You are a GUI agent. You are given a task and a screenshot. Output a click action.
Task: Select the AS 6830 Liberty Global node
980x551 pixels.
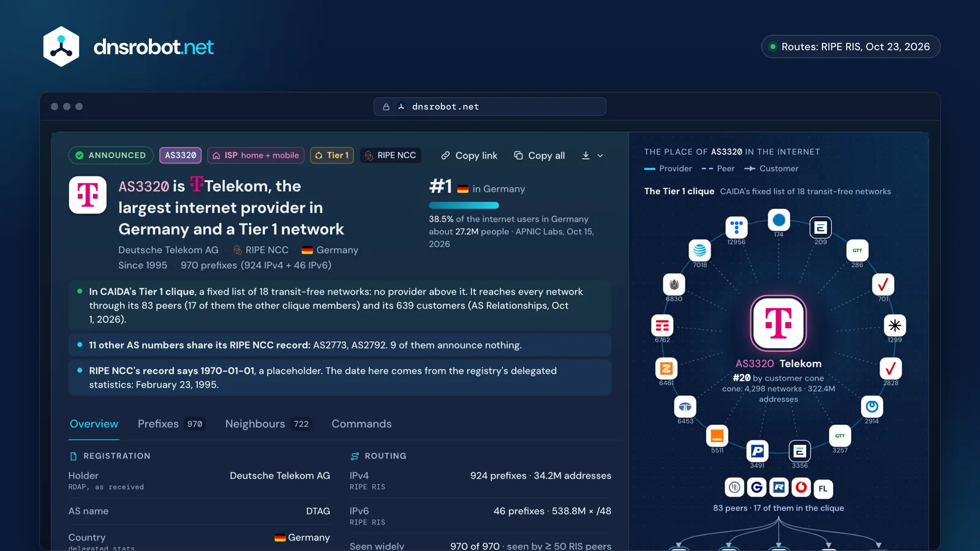point(674,284)
